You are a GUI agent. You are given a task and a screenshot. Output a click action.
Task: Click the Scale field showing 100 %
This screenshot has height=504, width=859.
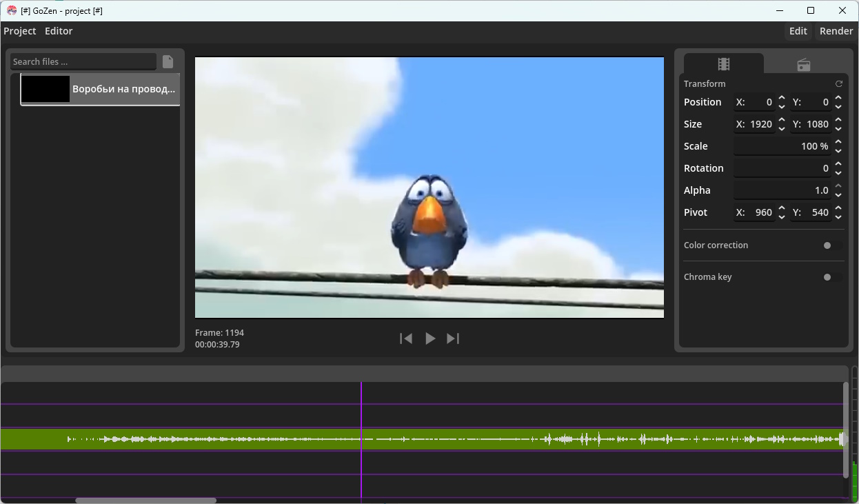[x=783, y=146]
